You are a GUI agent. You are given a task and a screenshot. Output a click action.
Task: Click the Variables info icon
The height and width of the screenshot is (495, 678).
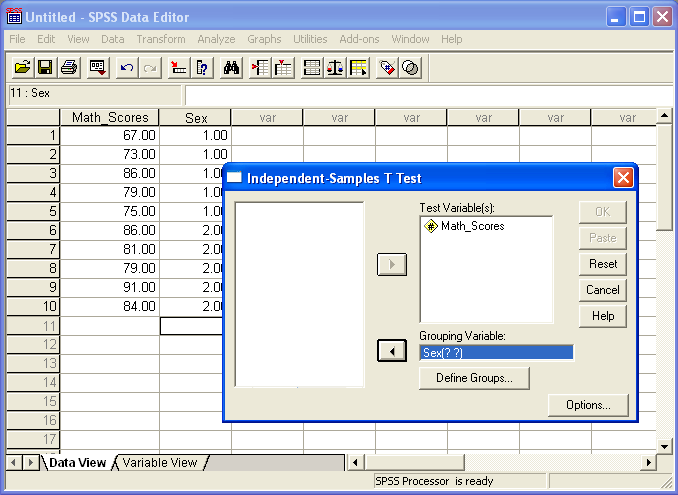(202, 68)
